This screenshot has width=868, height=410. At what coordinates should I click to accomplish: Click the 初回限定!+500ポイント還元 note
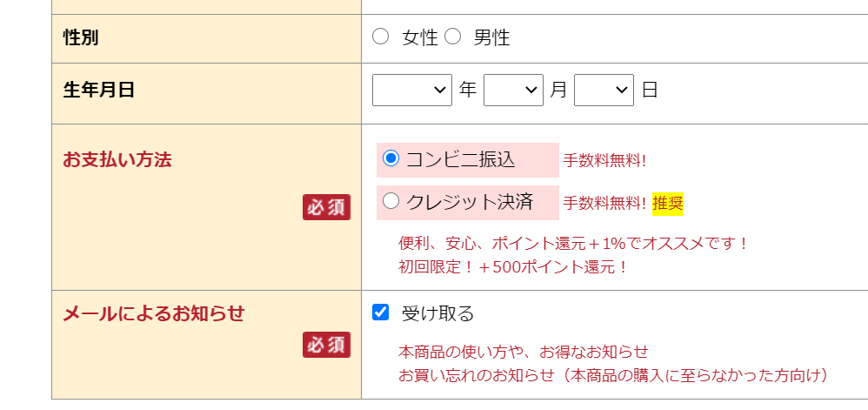coord(513,267)
